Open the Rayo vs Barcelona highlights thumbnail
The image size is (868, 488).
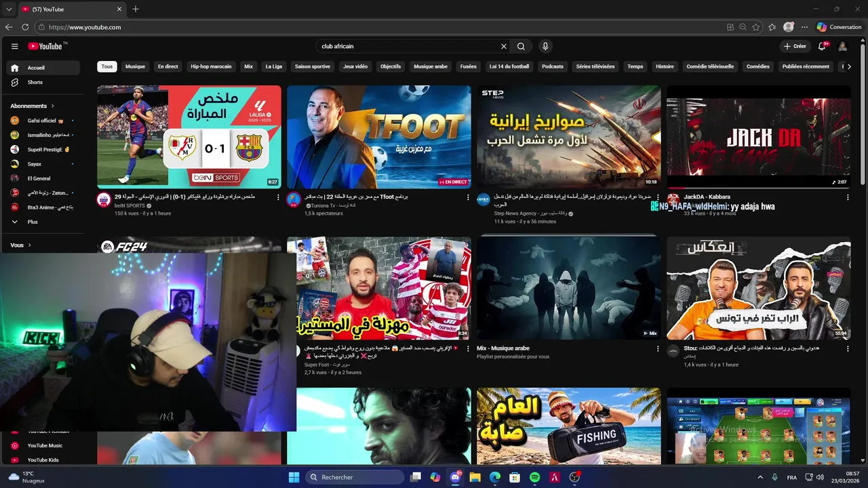coord(189,137)
